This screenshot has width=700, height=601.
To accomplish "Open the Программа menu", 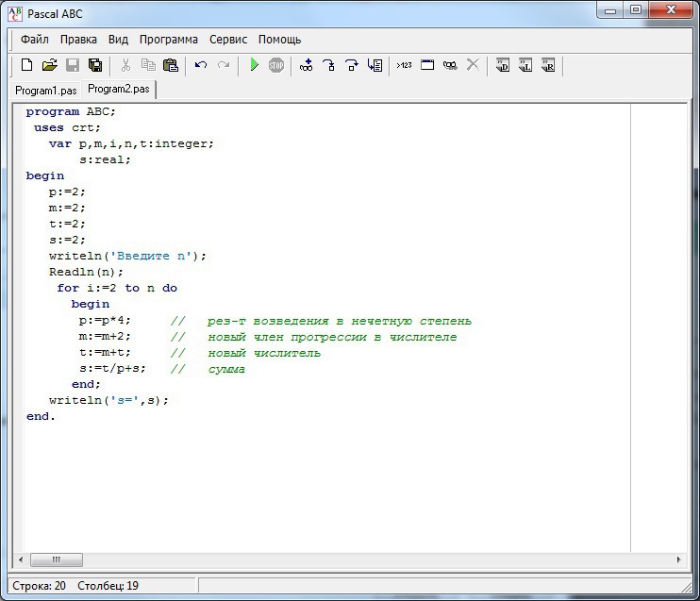I will pos(169,40).
